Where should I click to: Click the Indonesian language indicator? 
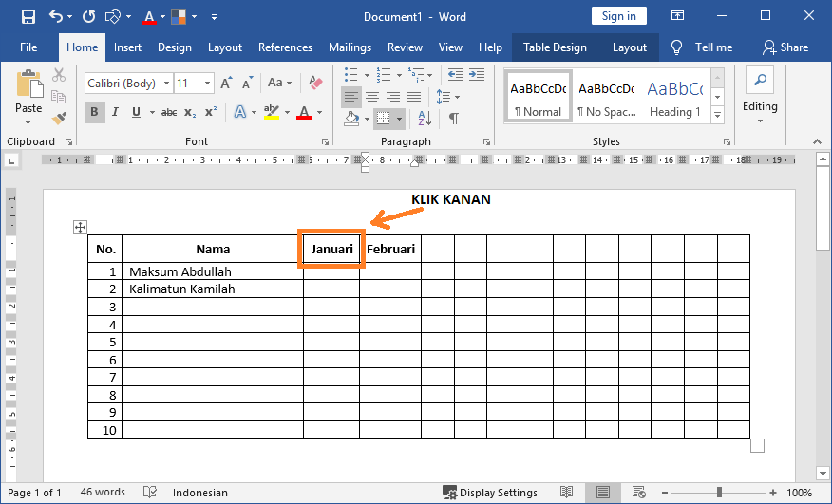[x=200, y=493]
